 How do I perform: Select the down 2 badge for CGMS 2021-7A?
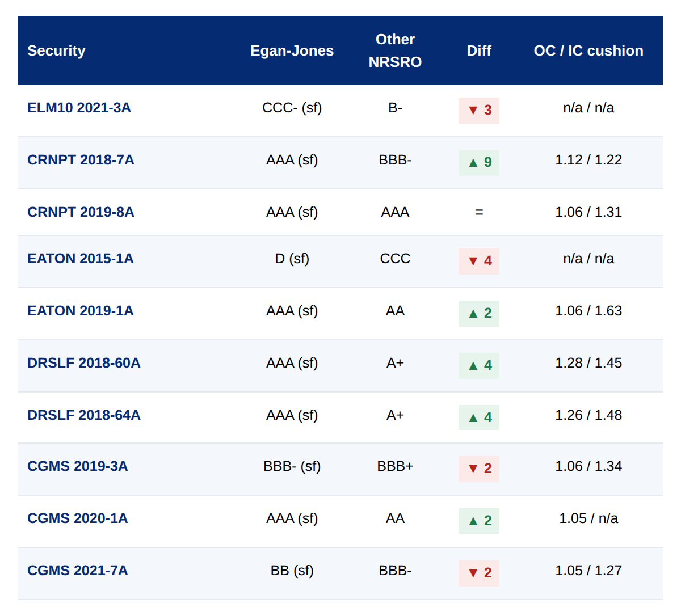(x=479, y=573)
